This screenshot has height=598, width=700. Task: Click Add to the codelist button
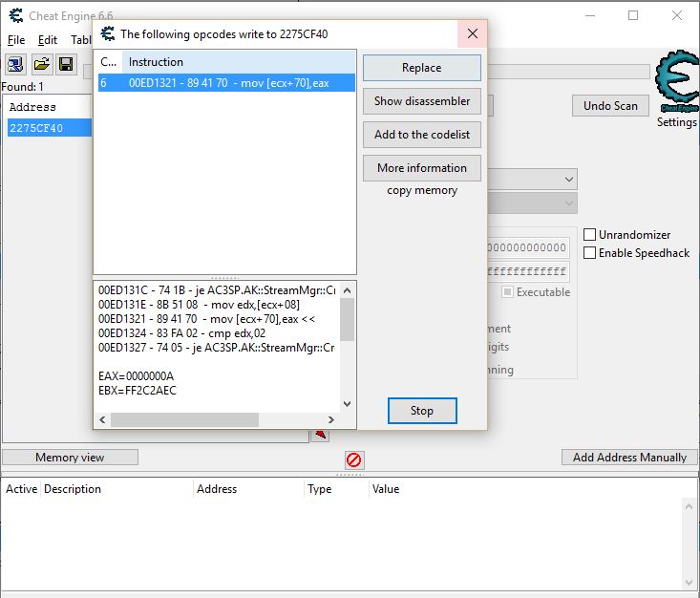click(x=421, y=135)
